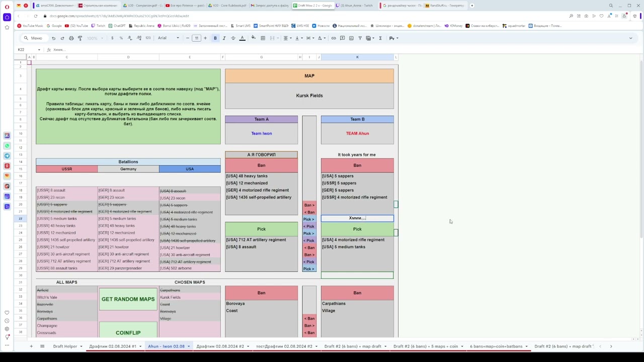Format cells as percent
Viewport: 644px width, 362px height.
[121, 38]
